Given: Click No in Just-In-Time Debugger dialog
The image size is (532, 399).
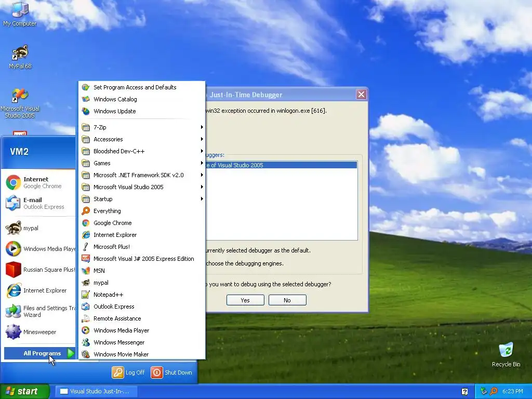Looking at the screenshot, I should tap(287, 300).
